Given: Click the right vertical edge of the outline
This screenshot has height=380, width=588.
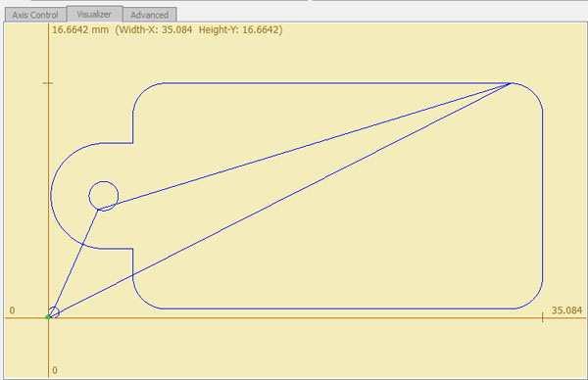Looking at the screenshot, I should pos(542,196).
